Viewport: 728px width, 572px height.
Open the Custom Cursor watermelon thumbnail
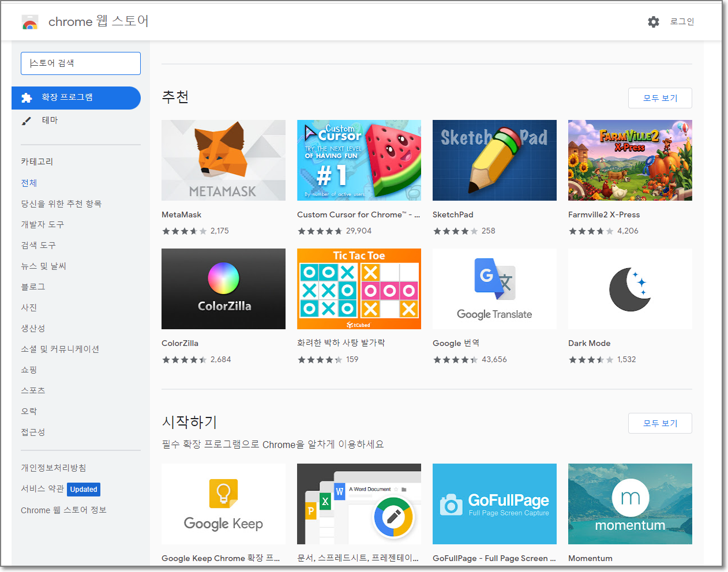(x=359, y=160)
